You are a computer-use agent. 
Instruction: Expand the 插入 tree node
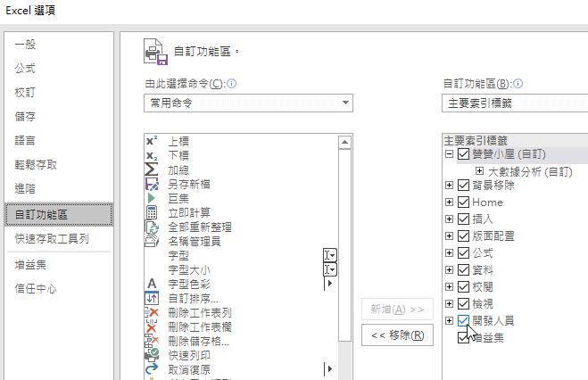[449, 219]
